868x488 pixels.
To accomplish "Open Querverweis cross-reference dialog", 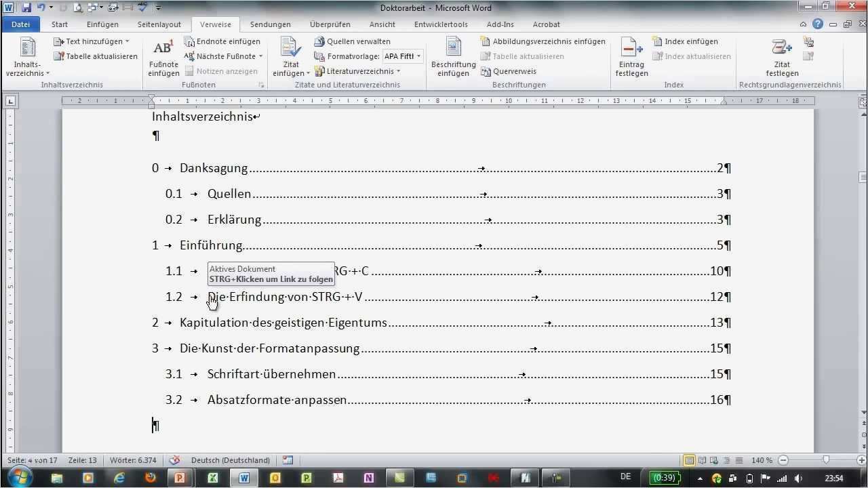I will point(516,70).
